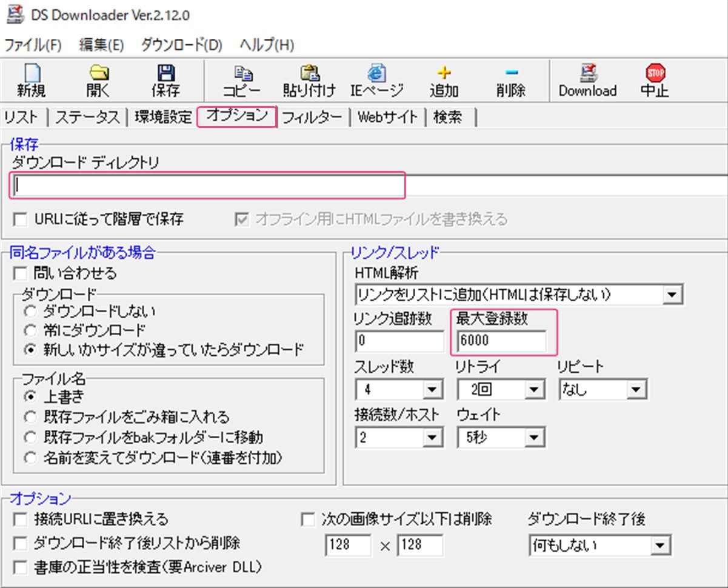Open the 接続数/ホスト dropdown
Image resolution: width=728 pixels, height=588 pixels.
(x=399, y=437)
